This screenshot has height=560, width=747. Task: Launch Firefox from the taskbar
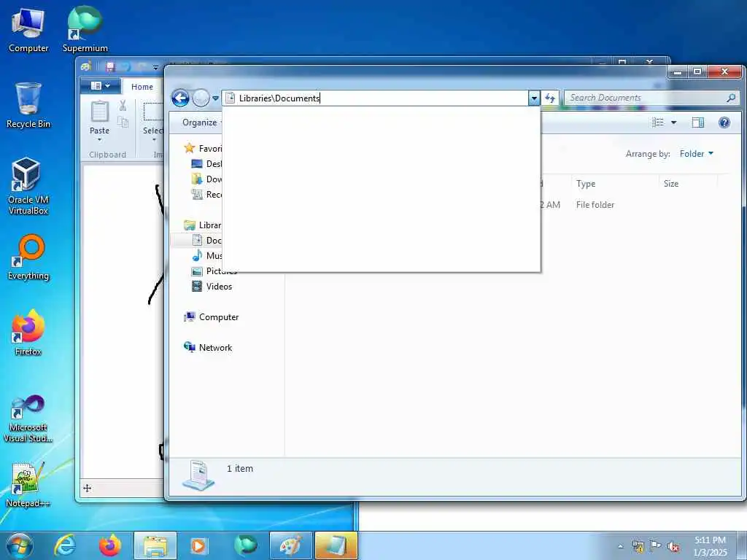[x=110, y=545]
